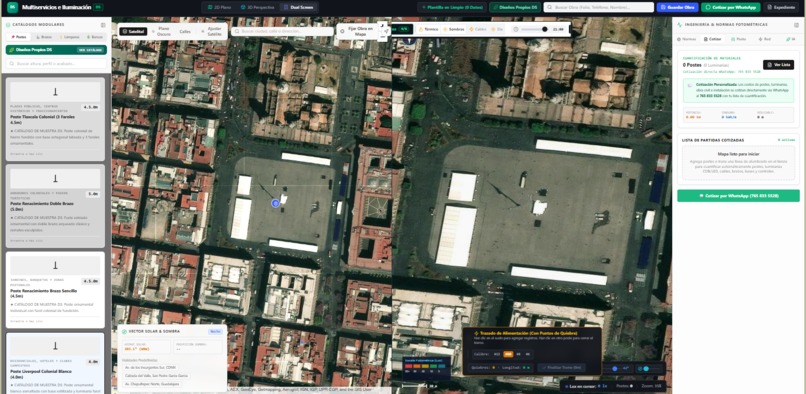Click the DS logo icon in header

[12, 7]
